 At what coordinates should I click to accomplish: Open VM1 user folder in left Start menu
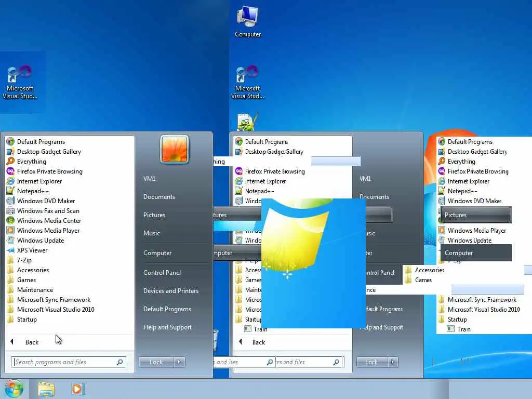tap(149, 179)
